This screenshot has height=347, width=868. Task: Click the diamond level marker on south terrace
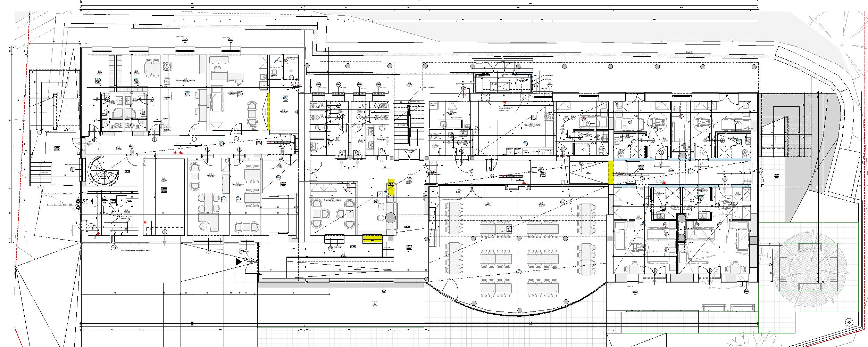(x=375, y=305)
